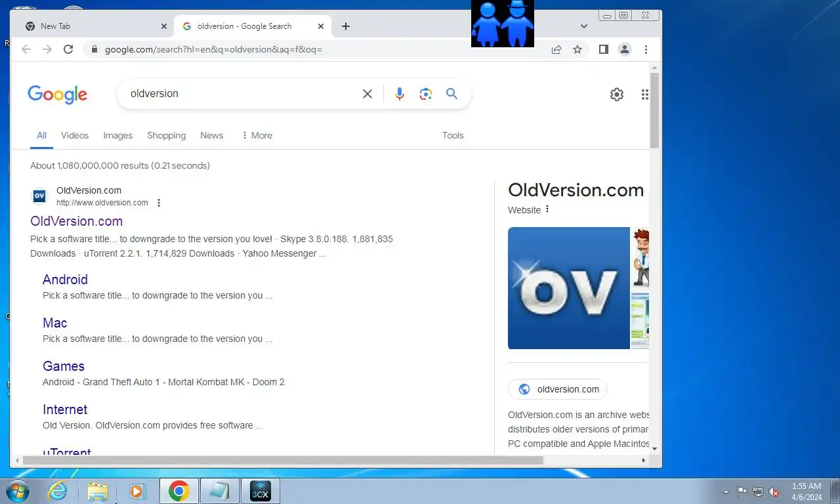This screenshot has height=504, width=840.
Task: Open the Google apps grid
Action: coord(644,94)
